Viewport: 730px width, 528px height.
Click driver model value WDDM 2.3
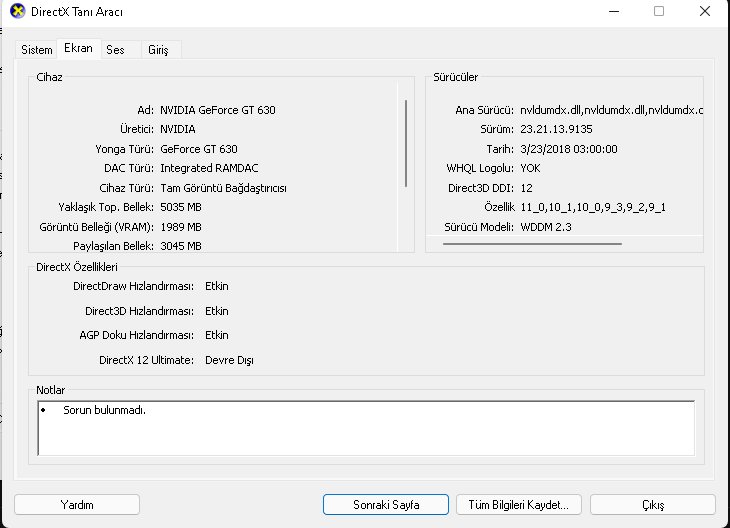click(x=546, y=227)
